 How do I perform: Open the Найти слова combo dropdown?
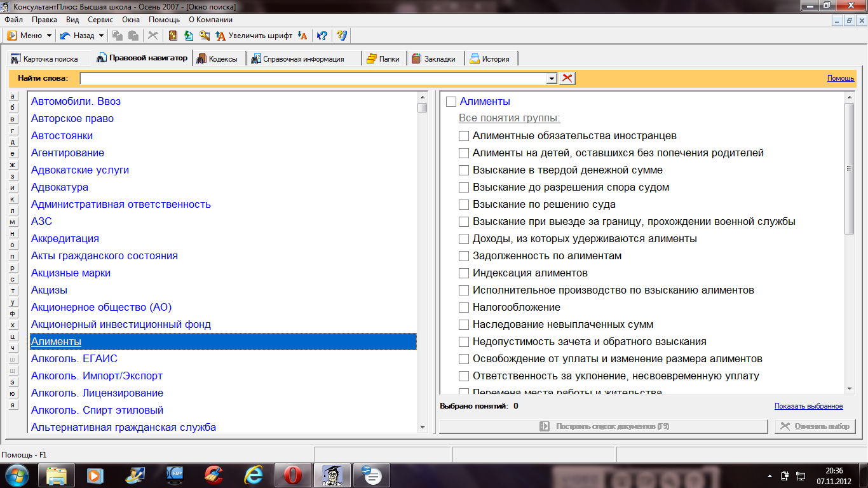coord(552,78)
